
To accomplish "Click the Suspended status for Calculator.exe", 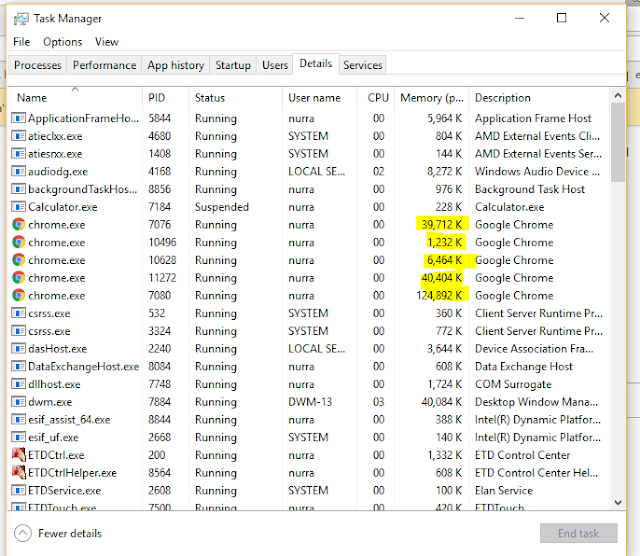I will click(x=222, y=207).
